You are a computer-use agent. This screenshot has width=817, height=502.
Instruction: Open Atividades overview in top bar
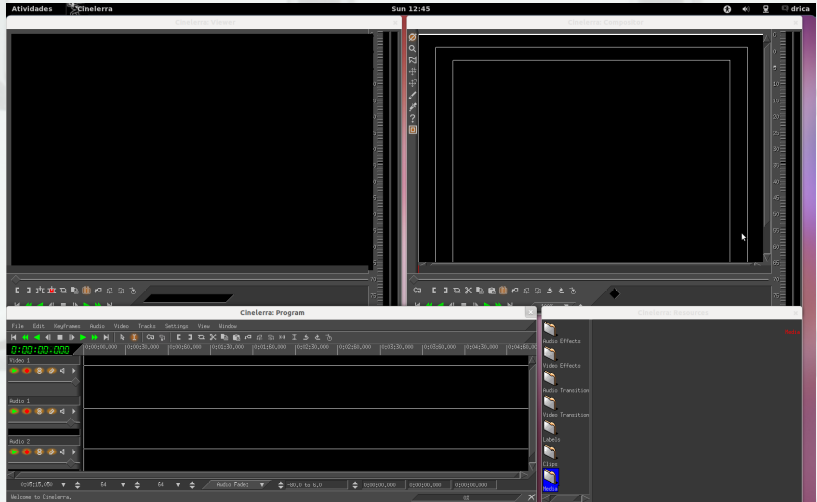[x=32, y=8]
